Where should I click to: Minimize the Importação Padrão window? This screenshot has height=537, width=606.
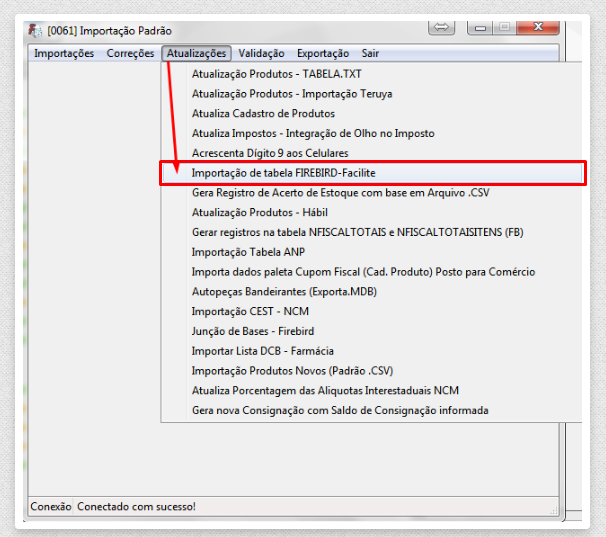point(480,27)
